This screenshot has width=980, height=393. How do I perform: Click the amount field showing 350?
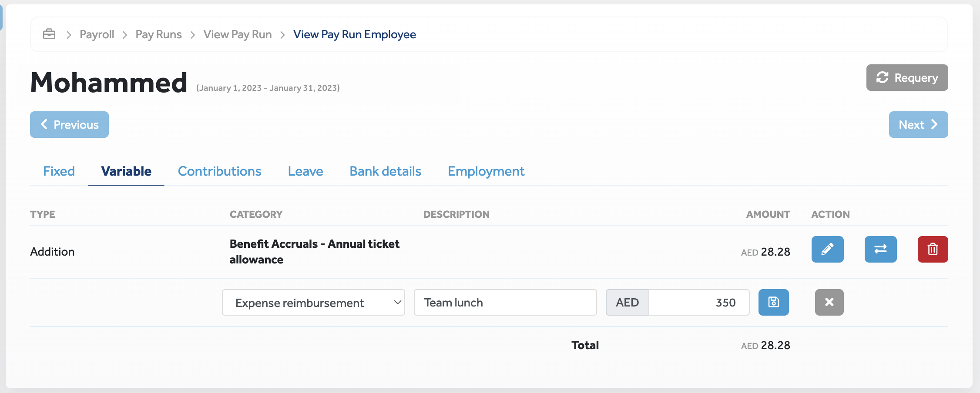pos(699,303)
